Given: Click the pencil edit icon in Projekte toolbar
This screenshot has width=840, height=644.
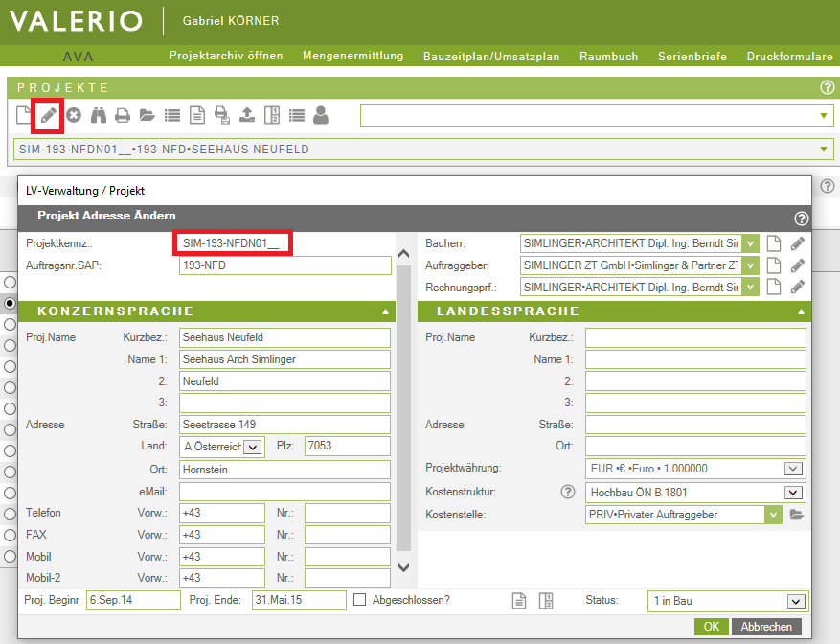Looking at the screenshot, I should click(48, 116).
